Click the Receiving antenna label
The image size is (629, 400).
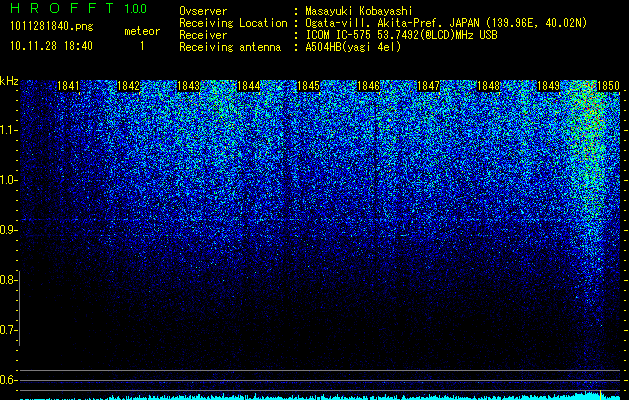tap(230, 47)
